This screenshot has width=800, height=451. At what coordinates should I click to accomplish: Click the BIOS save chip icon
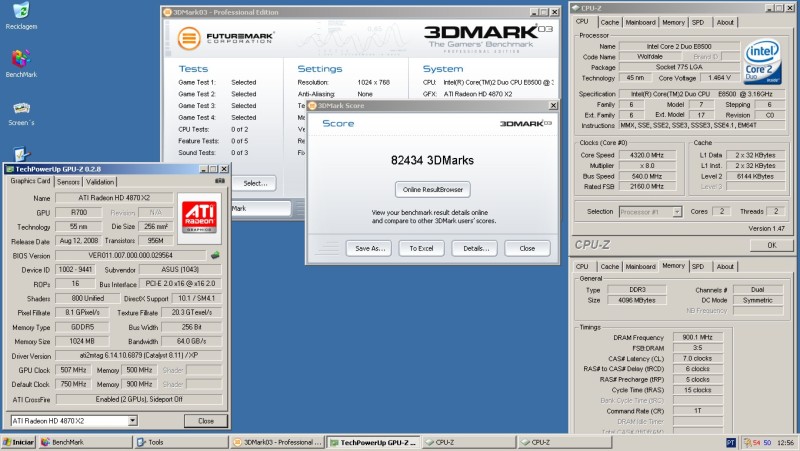click(x=215, y=255)
